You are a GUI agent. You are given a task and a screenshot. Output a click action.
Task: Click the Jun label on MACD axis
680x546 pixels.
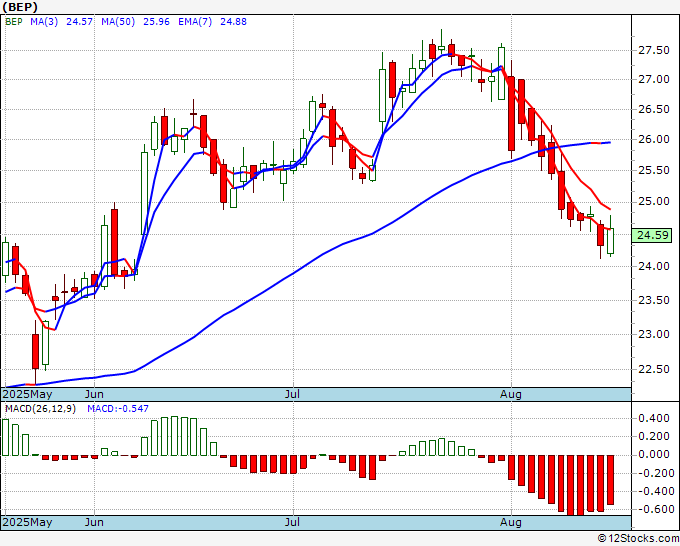tap(94, 522)
